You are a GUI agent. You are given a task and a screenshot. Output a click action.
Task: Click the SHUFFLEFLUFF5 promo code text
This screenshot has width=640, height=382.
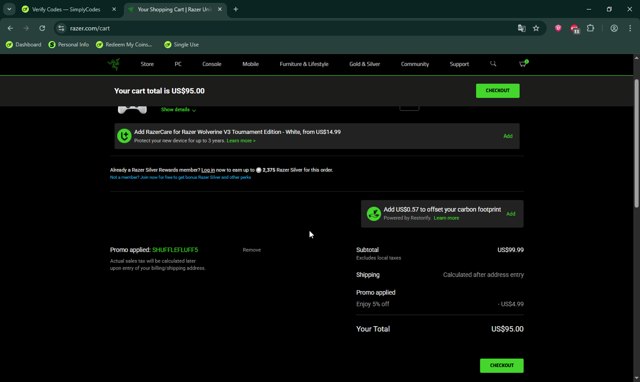pyautogui.click(x=175, y=250)
